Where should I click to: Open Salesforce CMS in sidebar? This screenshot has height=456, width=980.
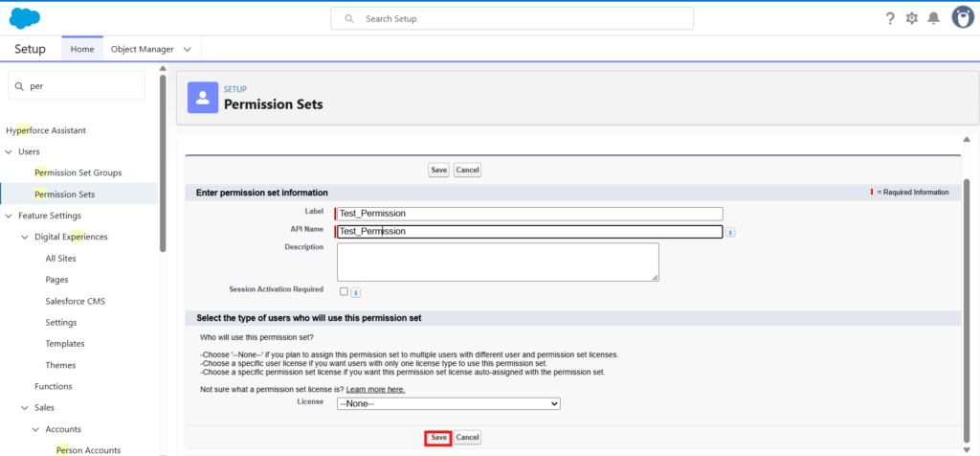point(75,301)
